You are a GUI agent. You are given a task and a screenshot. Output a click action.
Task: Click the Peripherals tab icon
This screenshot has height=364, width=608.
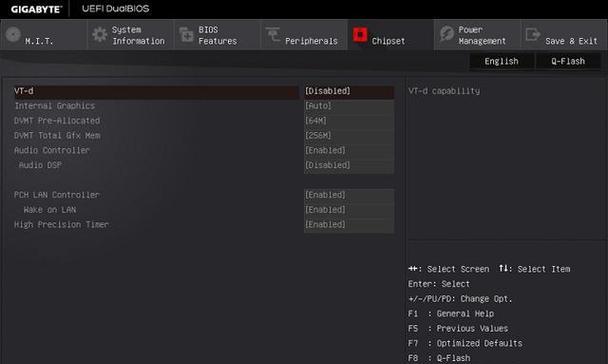tap(273, 35)
